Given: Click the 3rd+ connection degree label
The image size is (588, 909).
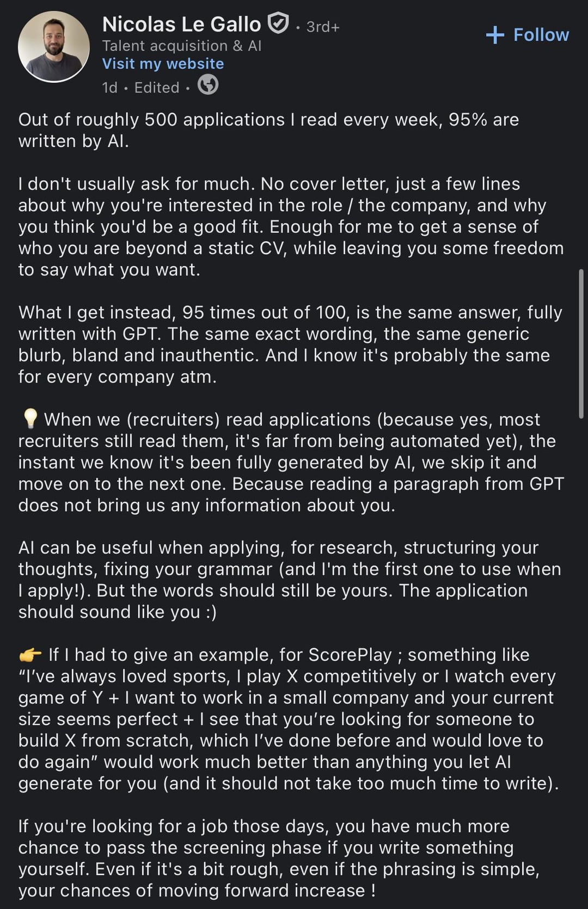Looking at the screenshot, I should pos(323,27).
